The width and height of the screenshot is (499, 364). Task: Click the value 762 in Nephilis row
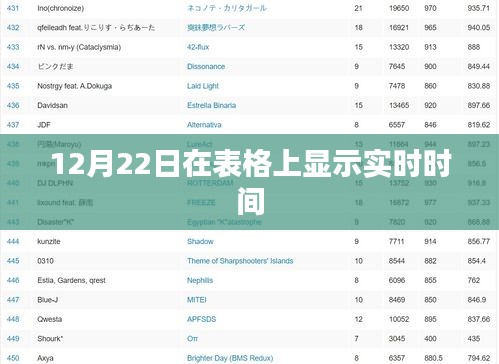pyautogui.click(x=473, y=280)
